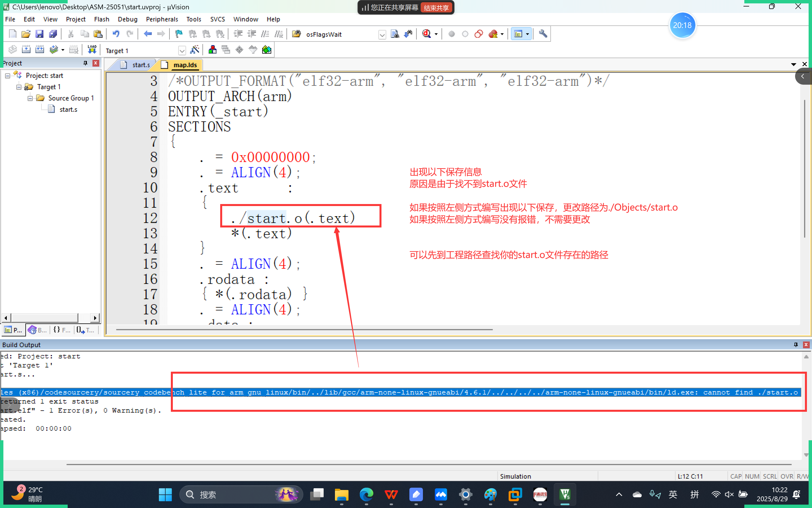The width and height of the screenshot is (812, 508).
Task: Open a file with the folder icon
Action: [x=26, y=34]
